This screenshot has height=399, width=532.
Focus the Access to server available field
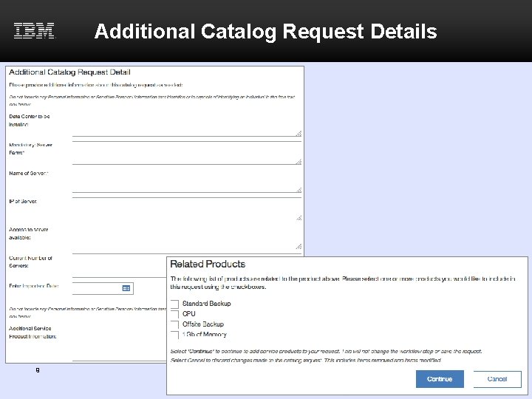(185, 239)
